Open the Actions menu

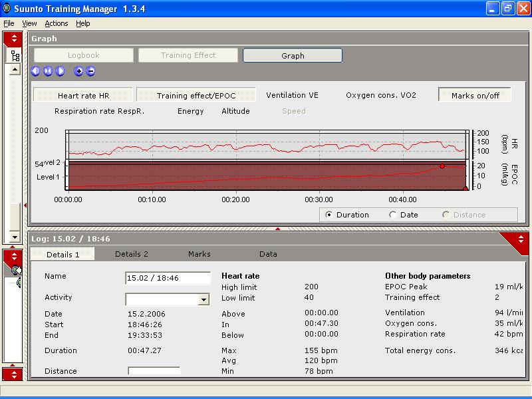(x=57, y=23)
